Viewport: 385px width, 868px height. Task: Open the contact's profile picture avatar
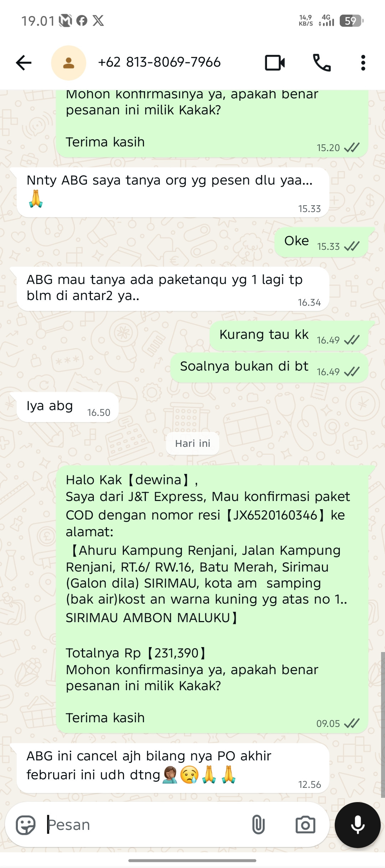68,63
